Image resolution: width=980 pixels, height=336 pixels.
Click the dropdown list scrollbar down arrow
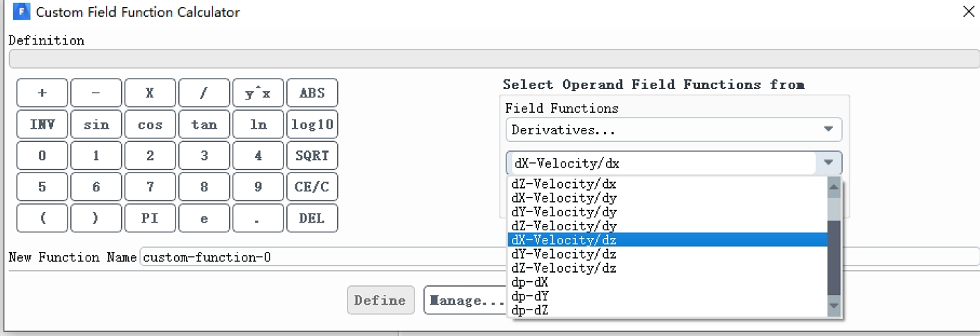834,306
